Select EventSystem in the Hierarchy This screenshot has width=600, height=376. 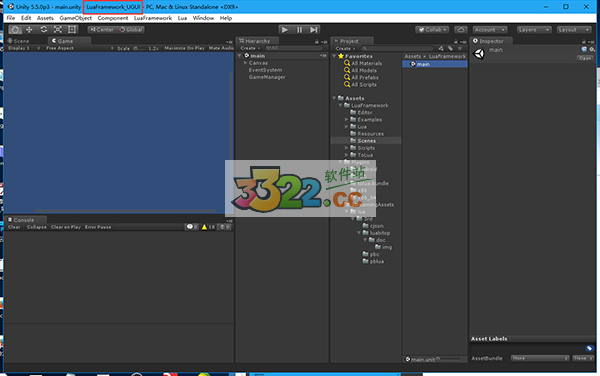pos(265,70)
